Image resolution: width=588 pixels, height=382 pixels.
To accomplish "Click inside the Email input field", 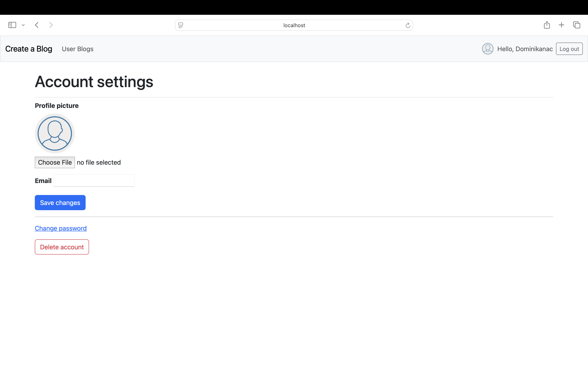I will point(94,180).
